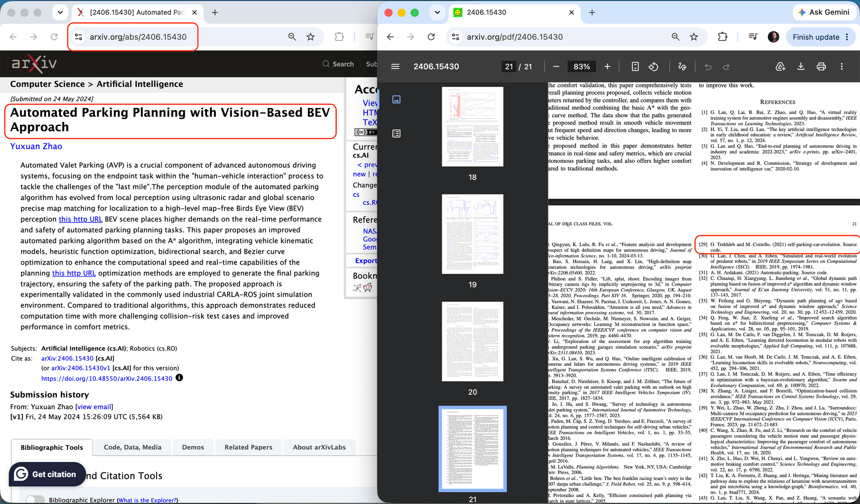Click What is the Explorer? link

(x=147, y=500)
